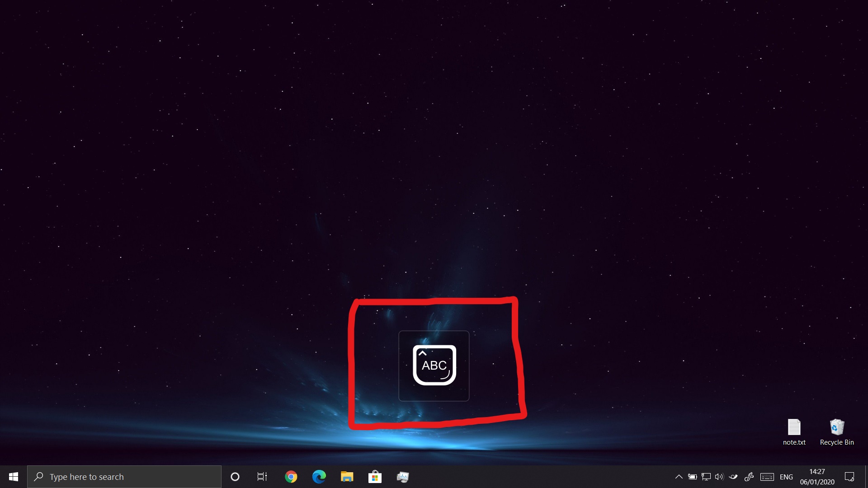This screenshot has width=868, height=488.
Task: Click the Microsoft Store taskbar icon
Action: (x=374, y=476)
